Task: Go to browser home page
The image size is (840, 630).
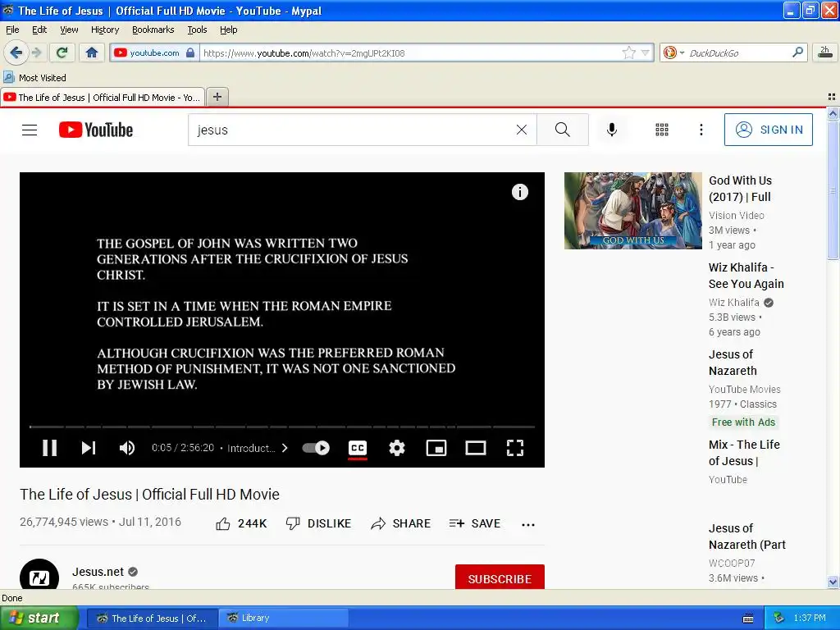Action: [x=92, y=52]
